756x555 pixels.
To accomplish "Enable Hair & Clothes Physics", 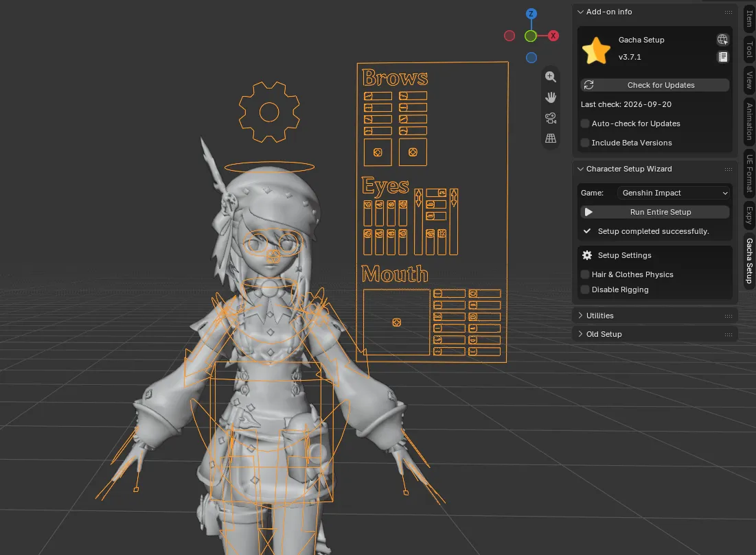I will 585,274.
